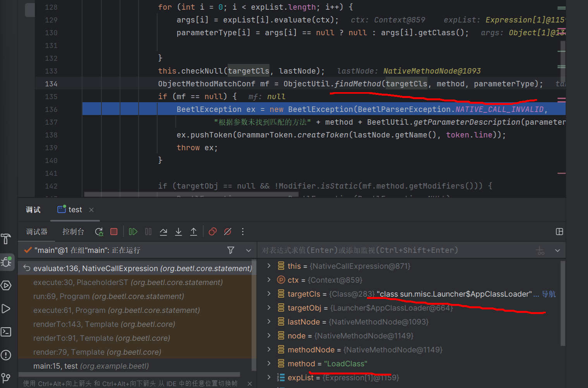Click line number 134 in gutter

coord(51,84)
